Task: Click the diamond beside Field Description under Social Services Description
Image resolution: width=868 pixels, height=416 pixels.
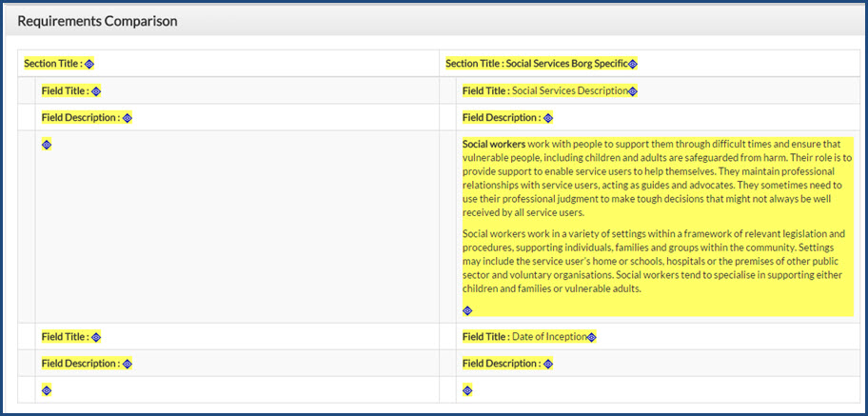Action: pos(548,118)
